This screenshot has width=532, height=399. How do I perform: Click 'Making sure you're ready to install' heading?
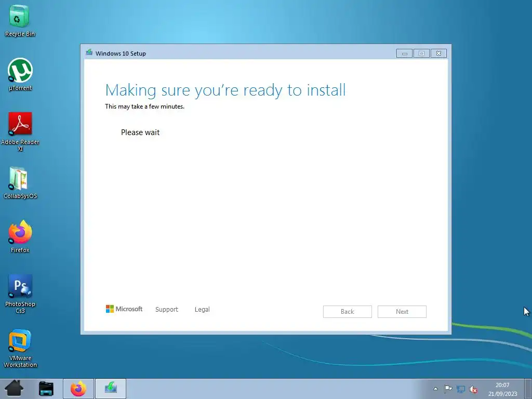pyautogui.click(x=225, y=90)
